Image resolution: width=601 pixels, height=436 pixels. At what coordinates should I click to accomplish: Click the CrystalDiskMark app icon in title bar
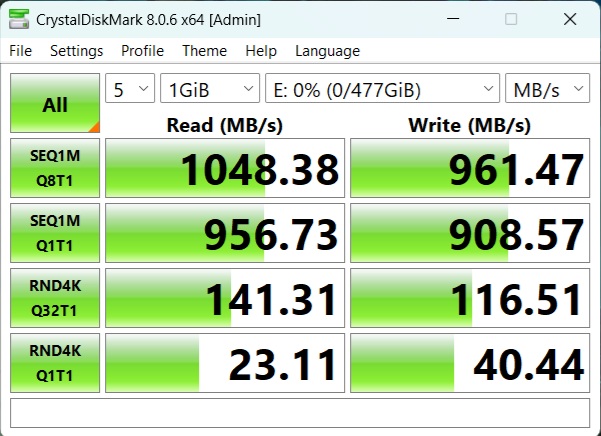coord(19,19)
